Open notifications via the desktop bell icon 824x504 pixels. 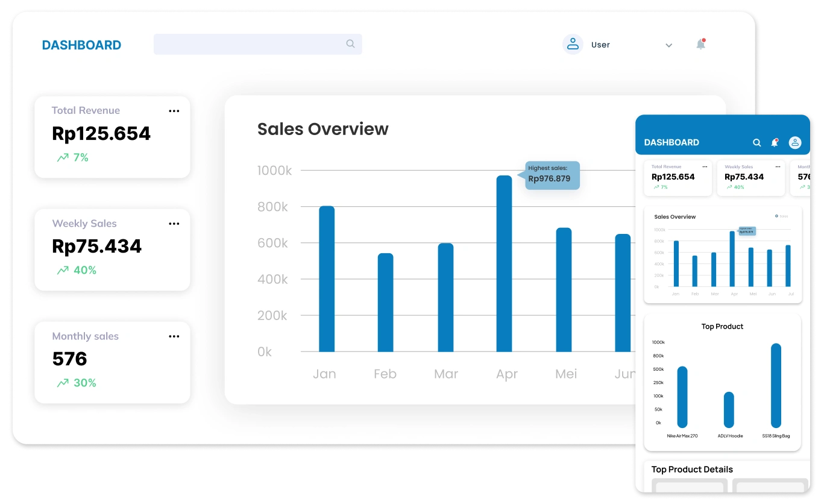pos(700,45)
